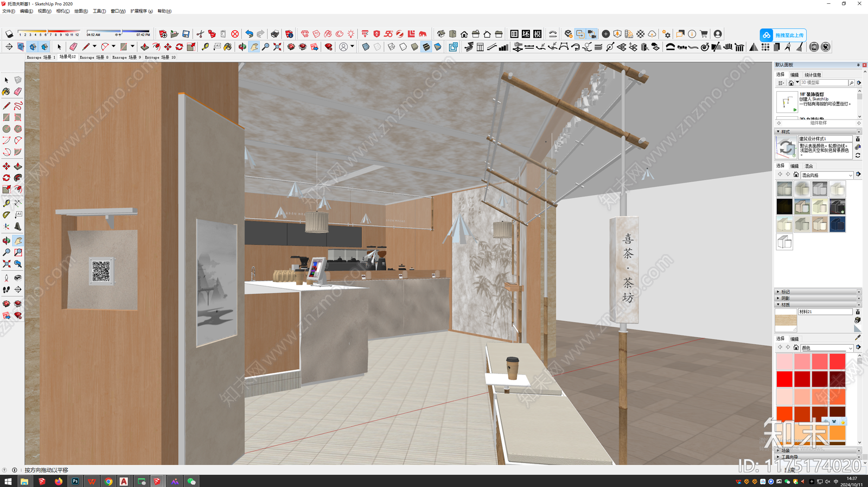Select the Section Plane tool in top toolbar

coord(9,47)
